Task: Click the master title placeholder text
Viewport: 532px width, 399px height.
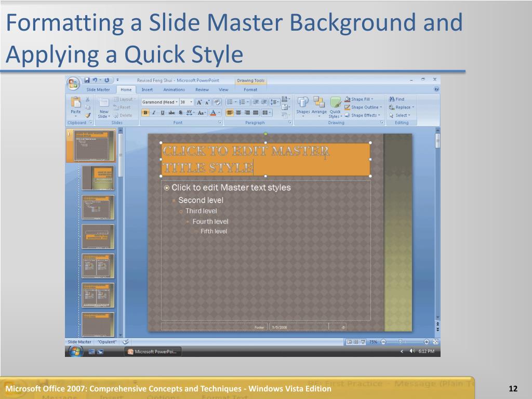Action: [246, 159]
